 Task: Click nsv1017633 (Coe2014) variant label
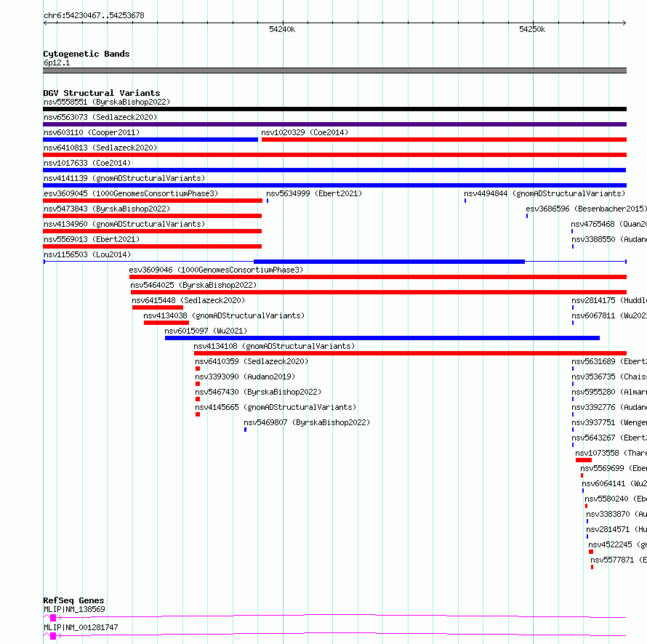[87, 163]
